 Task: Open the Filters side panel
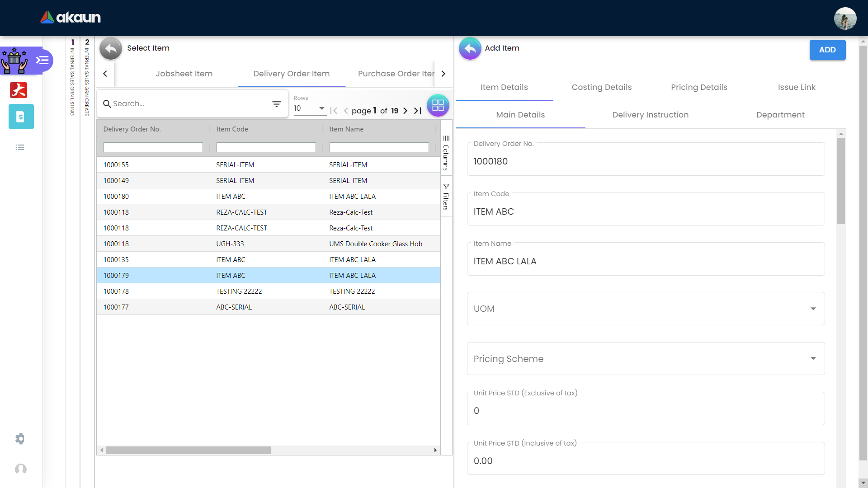(x=446, y=197)
